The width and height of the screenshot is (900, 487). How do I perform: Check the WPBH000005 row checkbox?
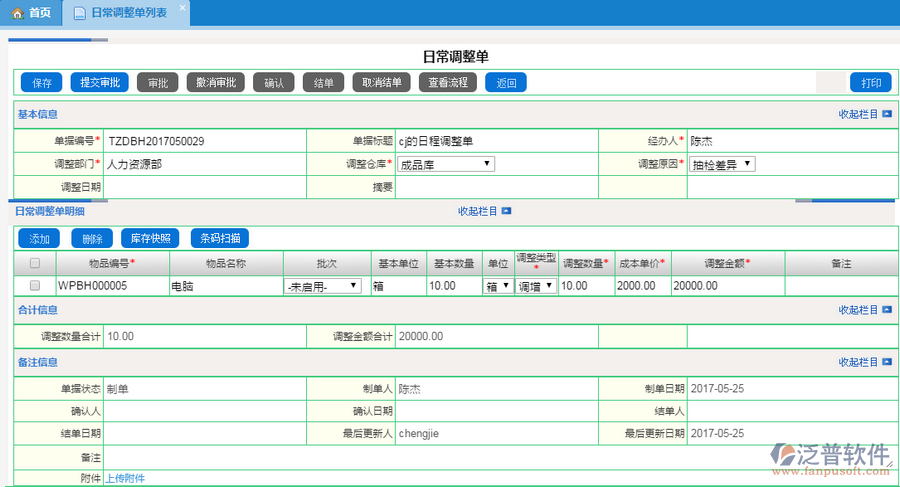coord(35,286)
